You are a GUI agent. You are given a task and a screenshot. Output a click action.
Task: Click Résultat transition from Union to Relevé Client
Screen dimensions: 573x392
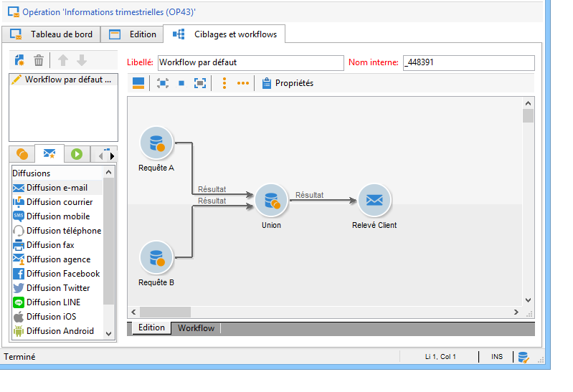(x=310, y=196)
